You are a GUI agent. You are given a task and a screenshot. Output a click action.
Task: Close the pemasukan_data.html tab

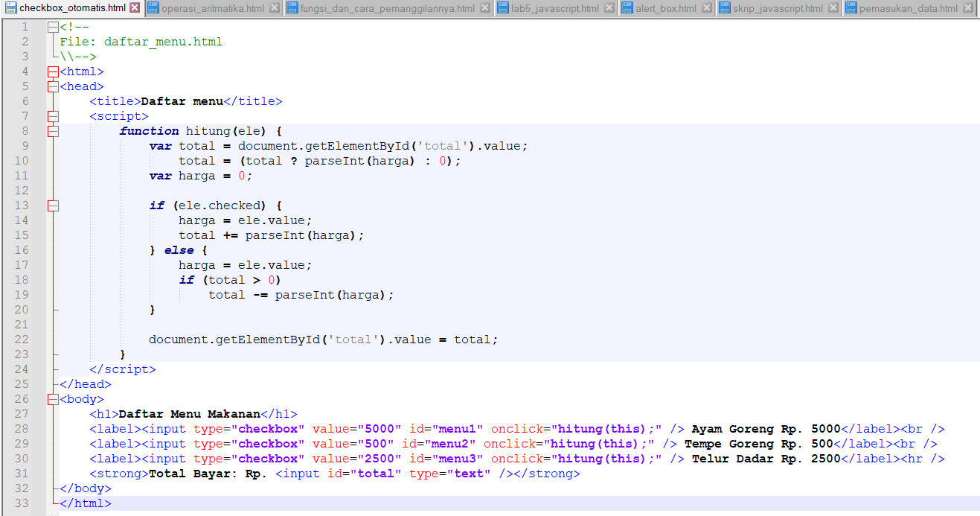[967, 9]
